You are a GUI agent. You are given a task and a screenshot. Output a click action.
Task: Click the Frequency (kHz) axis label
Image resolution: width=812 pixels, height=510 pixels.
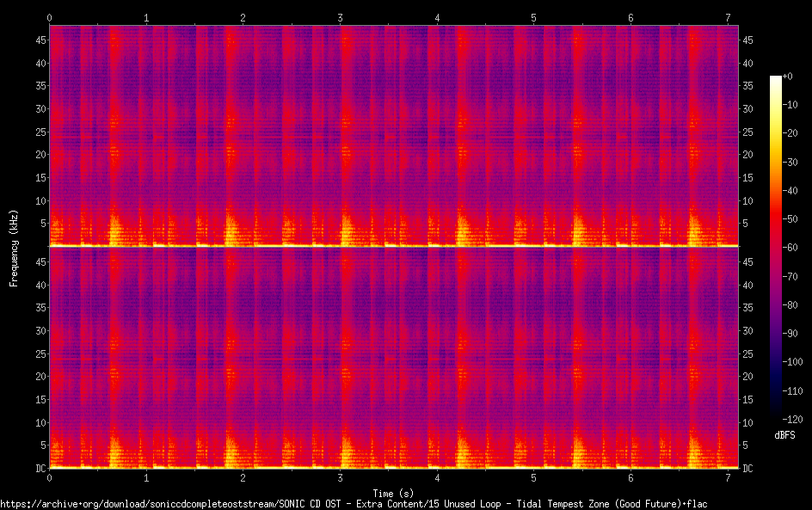click(x=14, y=247)
